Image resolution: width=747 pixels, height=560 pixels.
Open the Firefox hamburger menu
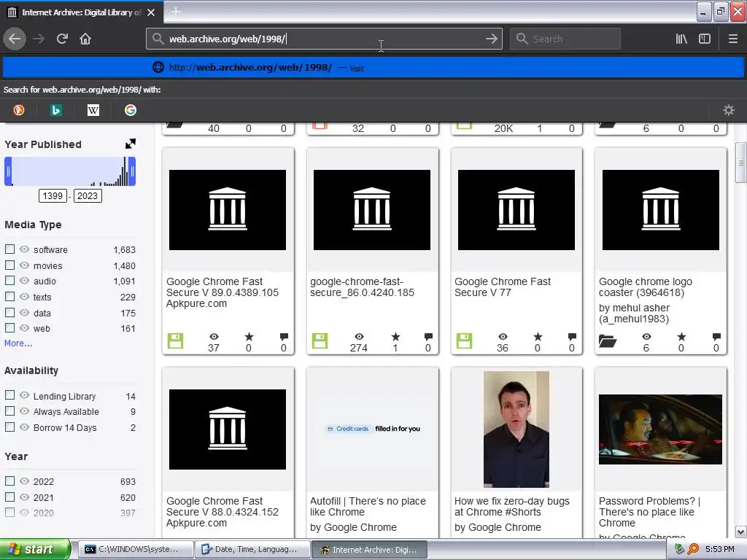(x=733, y=39)
